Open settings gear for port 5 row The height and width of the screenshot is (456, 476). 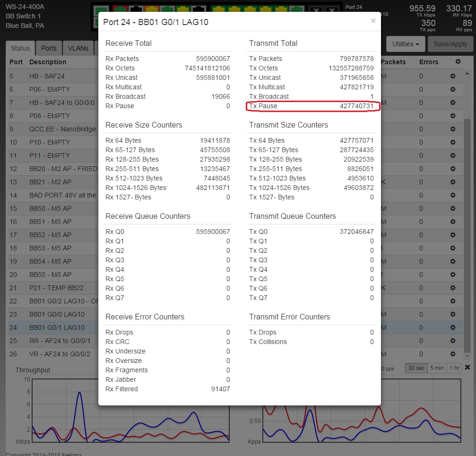452,76
